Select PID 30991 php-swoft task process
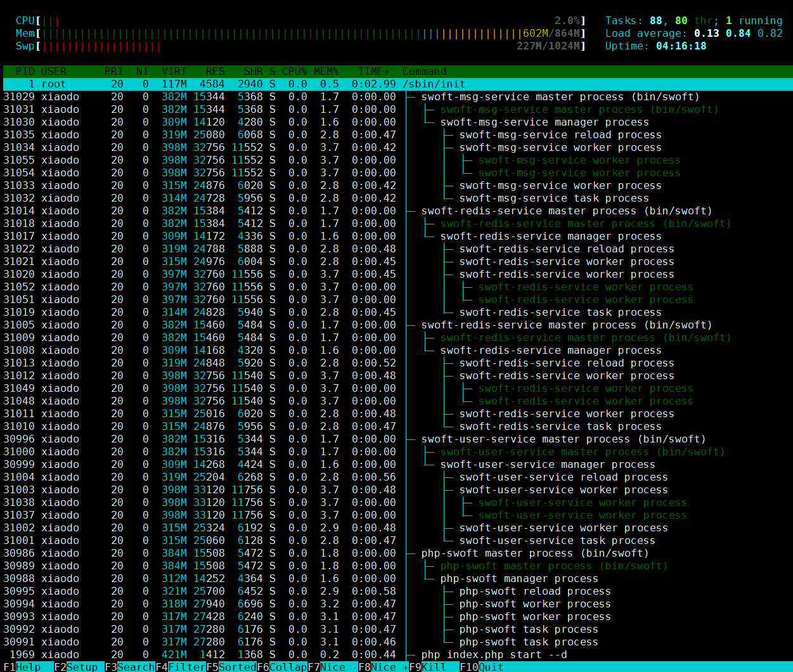 [397, 642]
